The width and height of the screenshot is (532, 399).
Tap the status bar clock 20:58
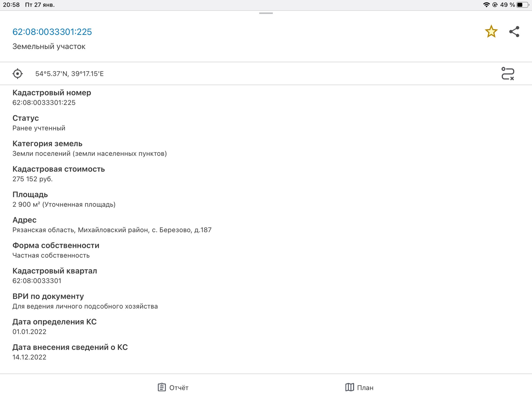pos(11,5)
